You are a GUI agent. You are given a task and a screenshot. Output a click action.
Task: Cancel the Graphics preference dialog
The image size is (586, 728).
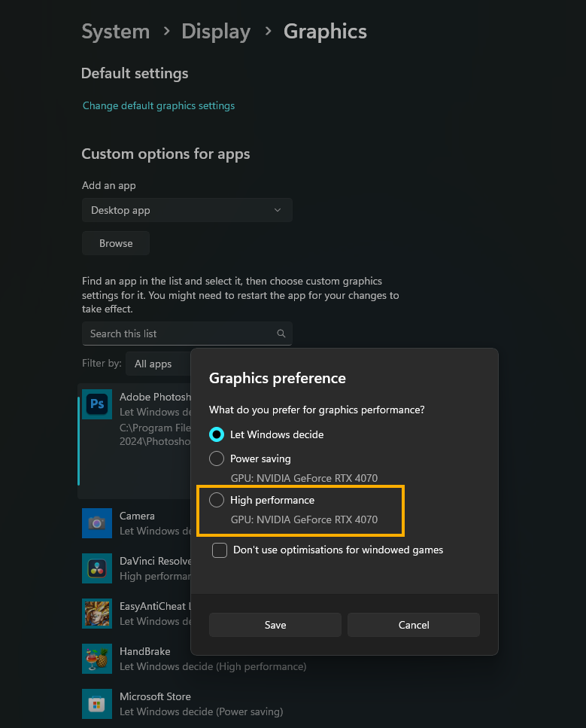pos(414,625)
